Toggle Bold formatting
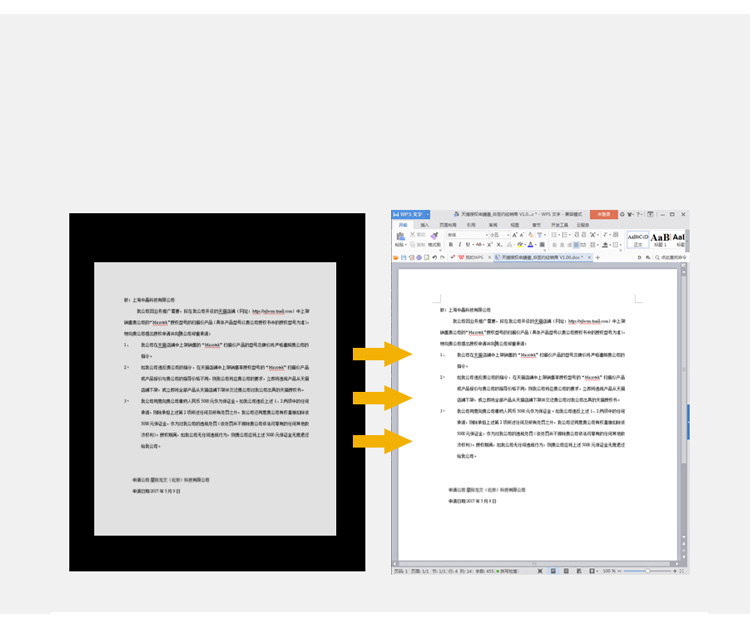Viewport: 750px width, 627px height. (451, 244)
